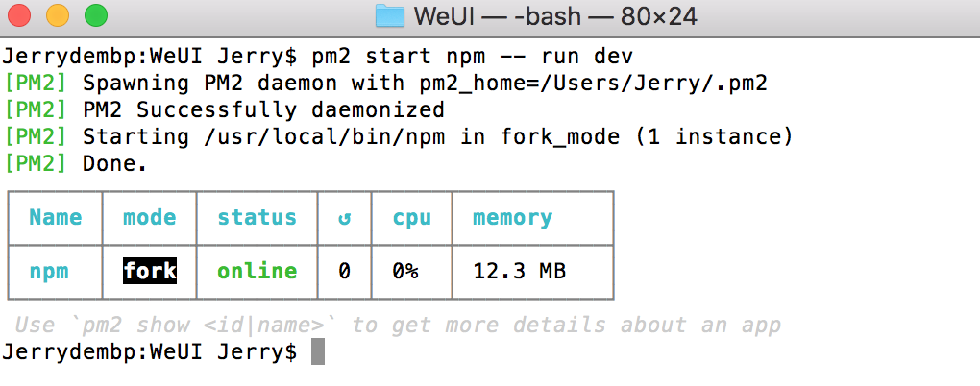Viewport: 980px width, 386px height.
Task: Click the PM2 Successfully daemonized line
Action: point(224,109)
